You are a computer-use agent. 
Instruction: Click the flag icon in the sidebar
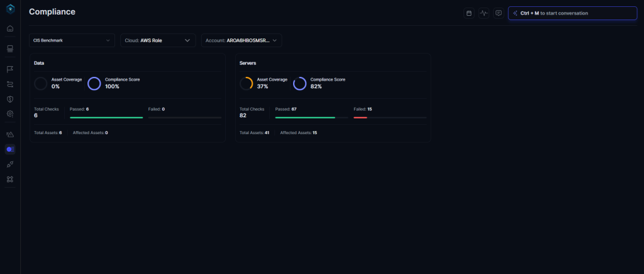[10, 69]
